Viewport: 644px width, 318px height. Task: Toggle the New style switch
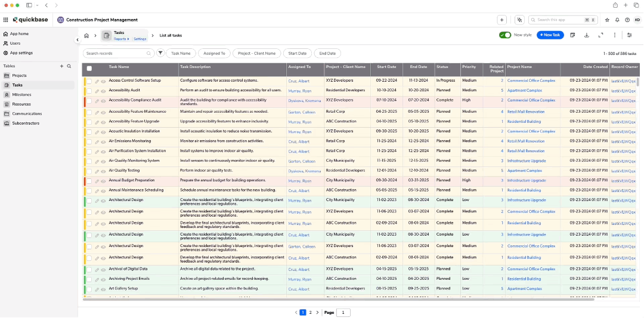[x=505, y=35]
